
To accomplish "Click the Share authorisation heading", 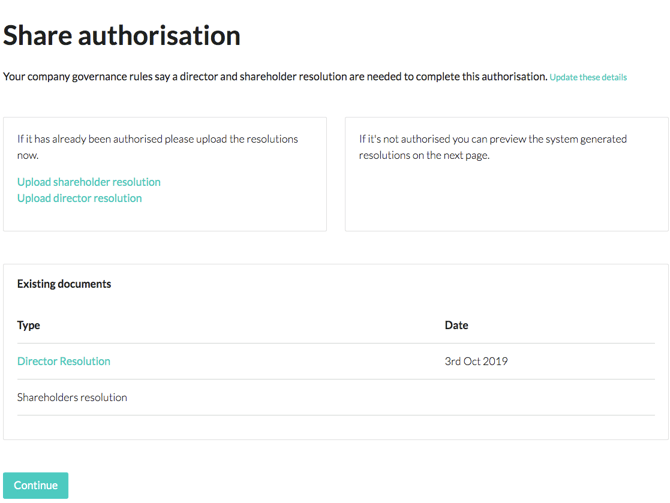I will click(x=122, y=36).
